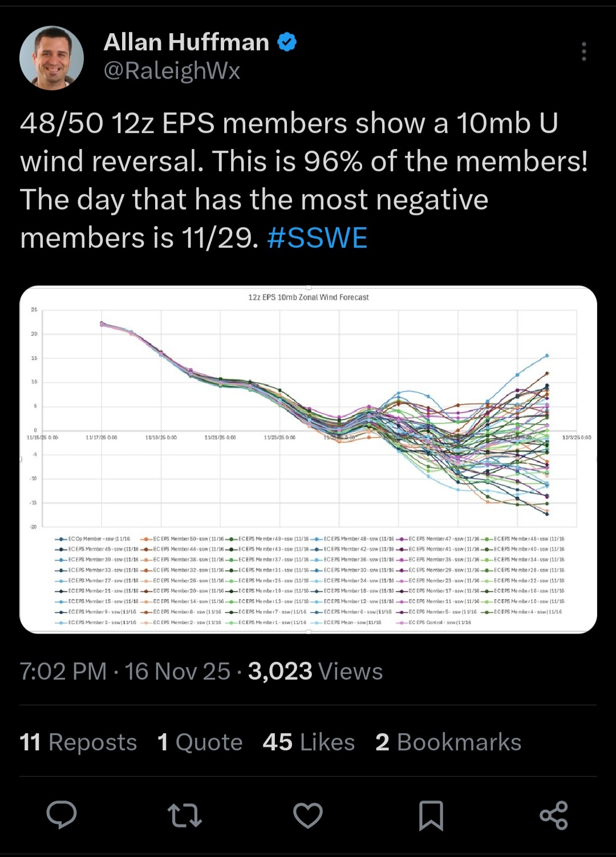
Task: Open the #SSWE hashtag link
Action: coord(317,238)
